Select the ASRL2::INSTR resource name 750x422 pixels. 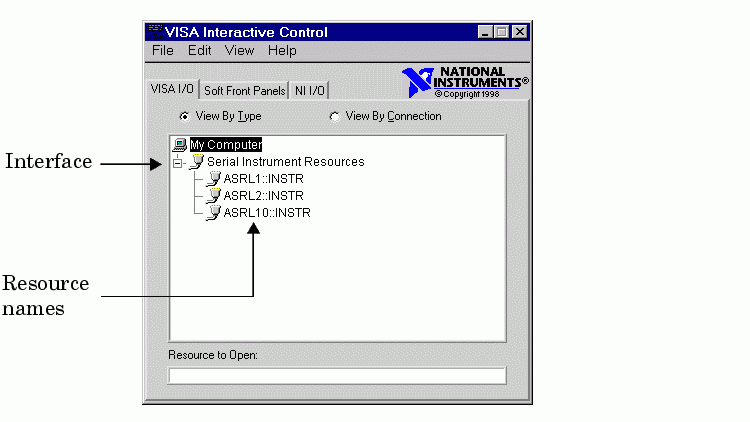264,195
